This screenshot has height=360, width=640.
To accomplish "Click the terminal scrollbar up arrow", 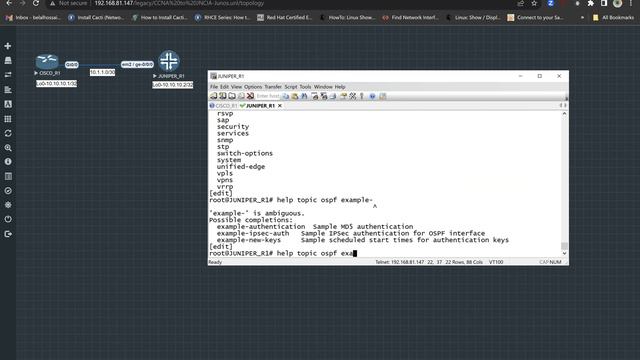I will [x=564, y=114].
